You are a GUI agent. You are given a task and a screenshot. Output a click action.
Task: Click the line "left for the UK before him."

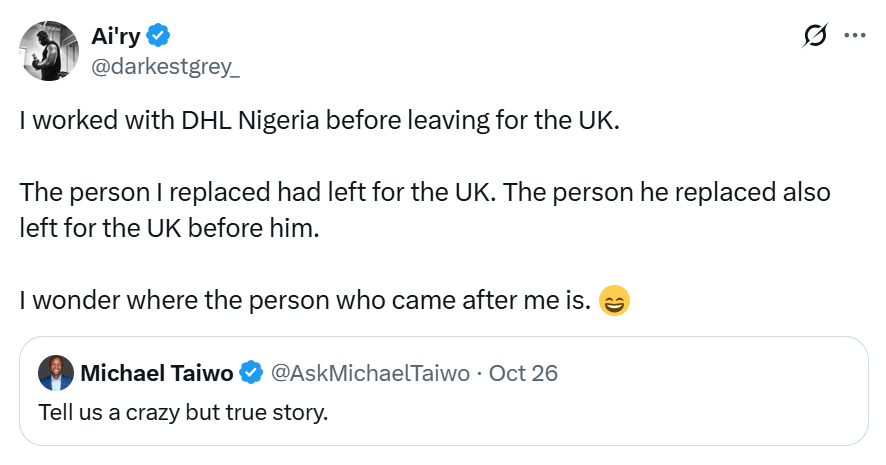pos(168,227)
